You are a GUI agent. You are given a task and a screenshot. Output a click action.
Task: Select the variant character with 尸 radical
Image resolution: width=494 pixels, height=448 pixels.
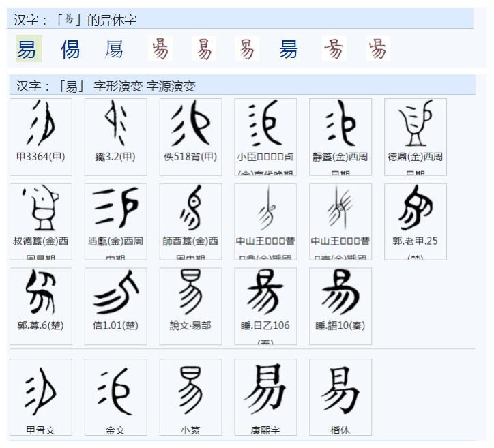pyautogui.click(x=115, y=49)
